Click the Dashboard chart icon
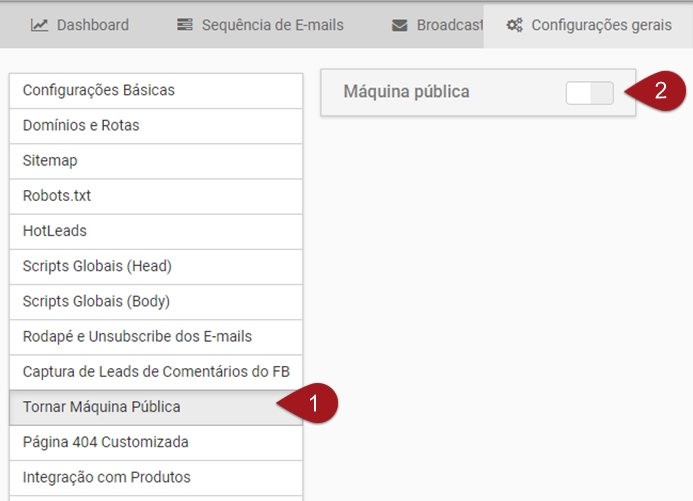693x501 pixels. 40,25
